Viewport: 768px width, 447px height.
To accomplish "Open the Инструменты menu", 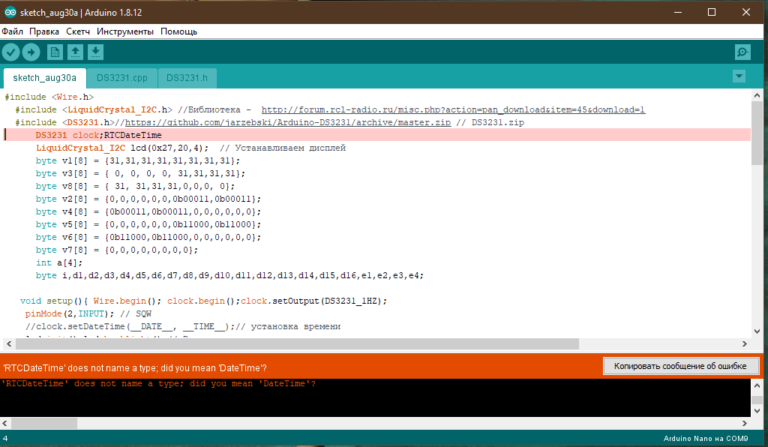I will pos(125,31).
